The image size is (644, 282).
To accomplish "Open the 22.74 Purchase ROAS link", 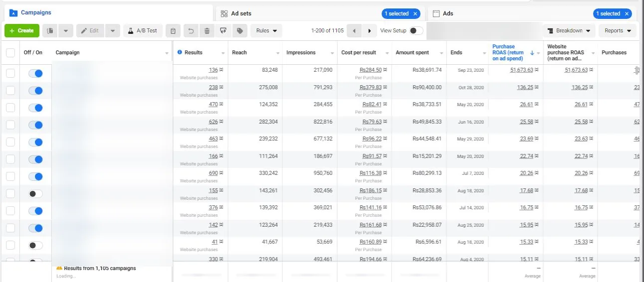I will [527, 156].
